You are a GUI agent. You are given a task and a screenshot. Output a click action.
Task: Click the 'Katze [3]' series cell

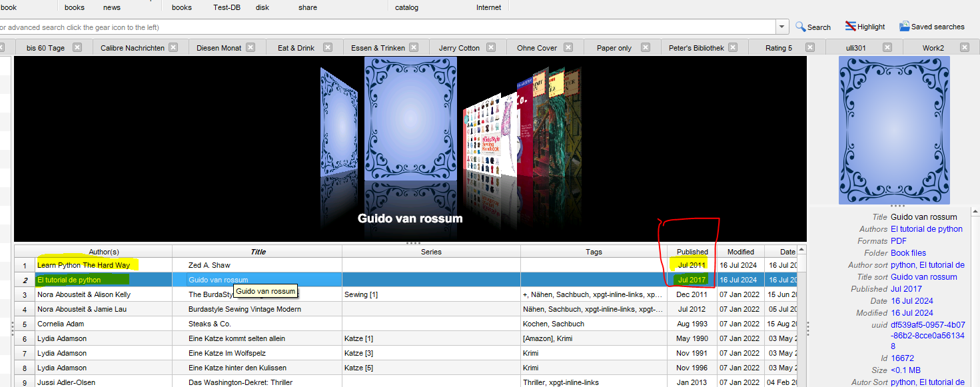pos(432,353)
